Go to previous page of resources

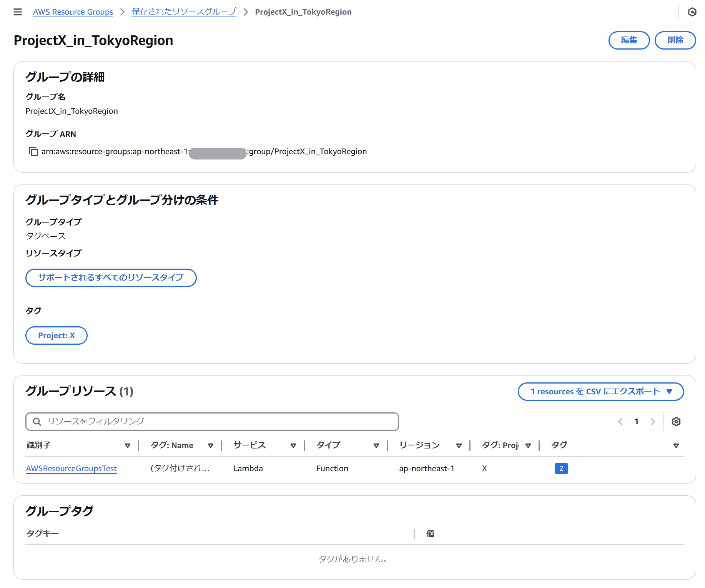pos(620,422)
